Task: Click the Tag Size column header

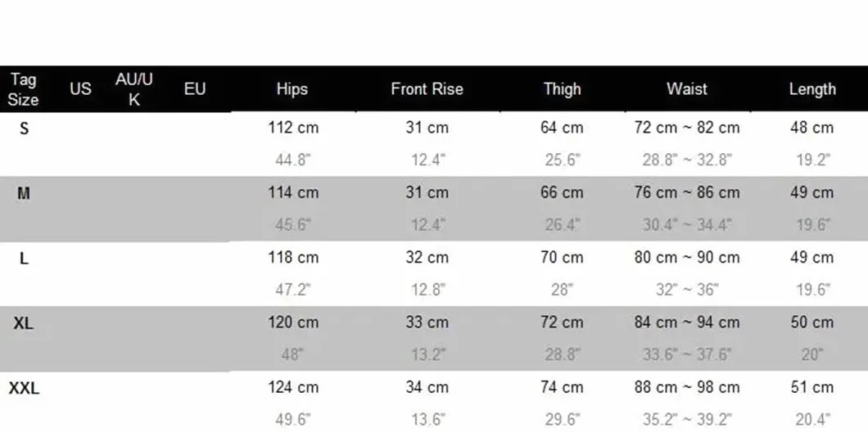Action: pyautogui.click(x=23, y=89)
